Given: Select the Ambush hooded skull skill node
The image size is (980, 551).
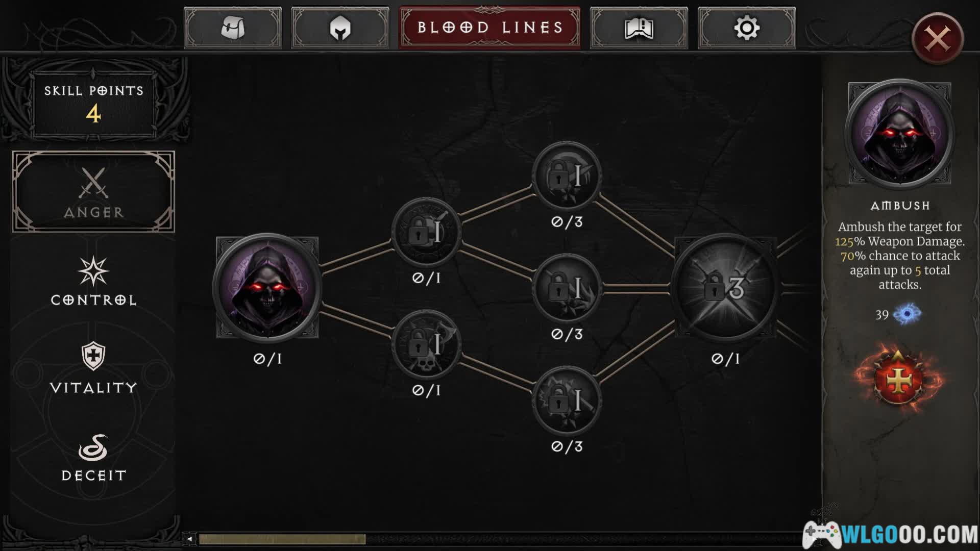Looking at the screenshot, I should [267, 287].
